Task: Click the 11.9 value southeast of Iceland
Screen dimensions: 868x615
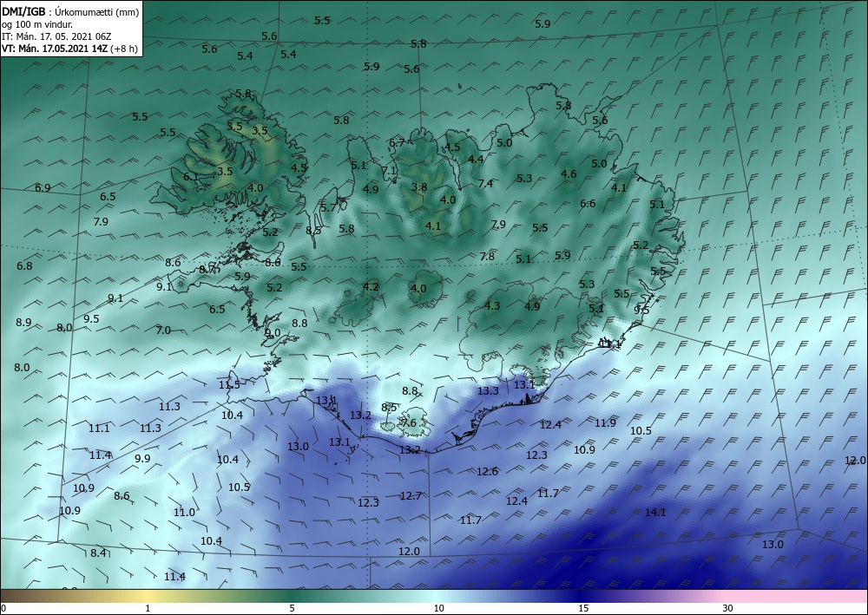Action: coord(605,423)
